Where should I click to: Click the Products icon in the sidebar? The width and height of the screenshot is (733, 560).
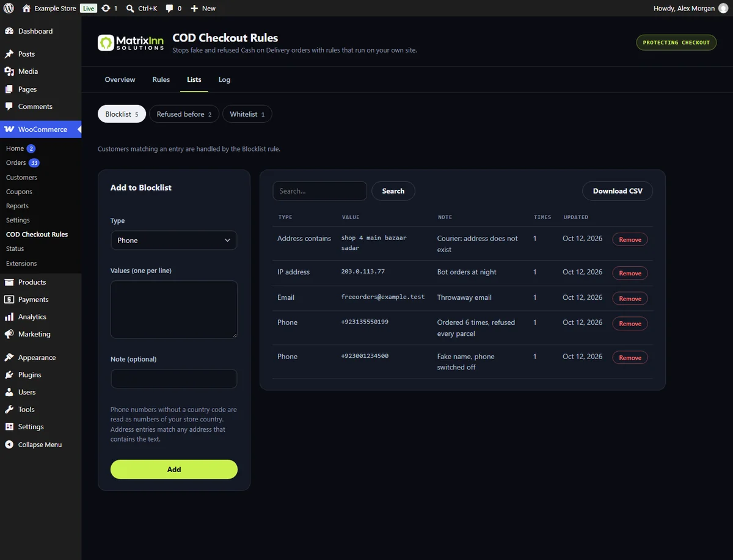point(9,282)
